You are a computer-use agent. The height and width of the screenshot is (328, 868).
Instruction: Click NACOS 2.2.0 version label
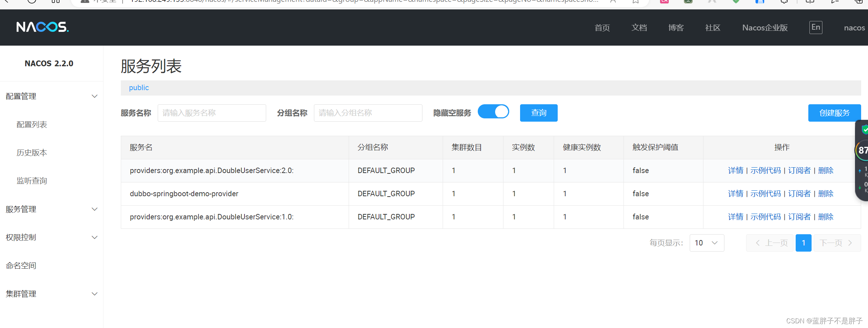pyautogui.click(x=49, y=63)
